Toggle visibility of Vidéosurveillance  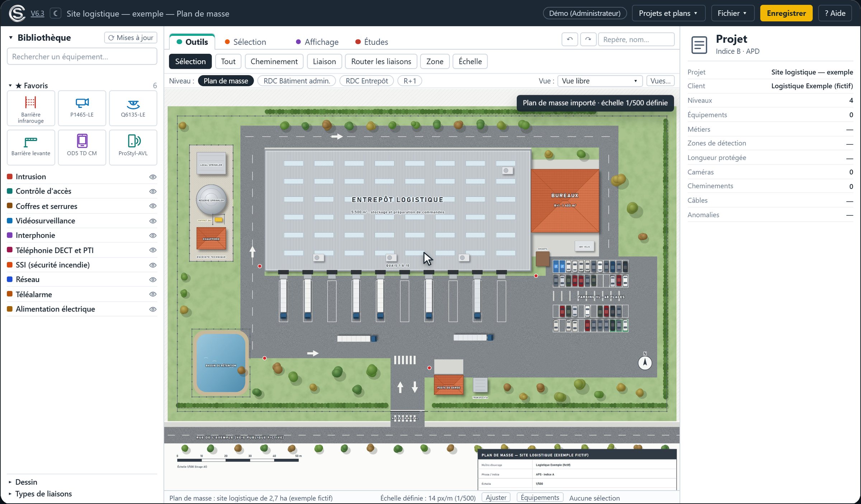[x=153, y=221]
